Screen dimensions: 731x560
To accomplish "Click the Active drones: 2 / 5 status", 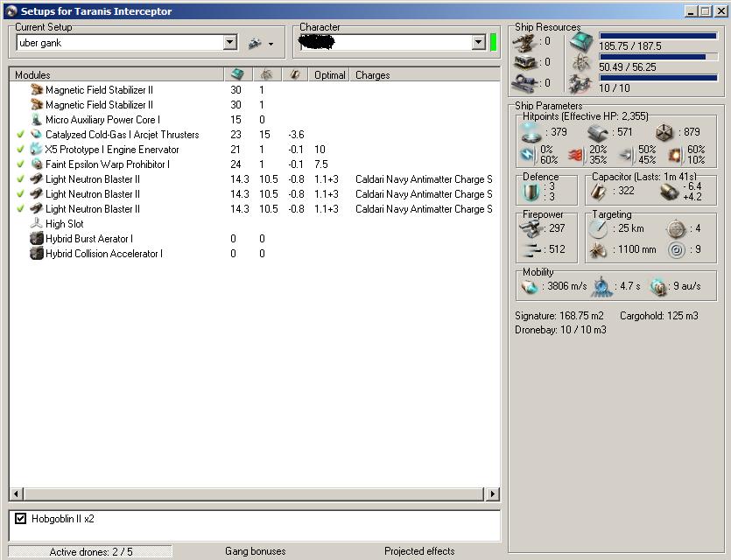I will click(x=90, y=551).
